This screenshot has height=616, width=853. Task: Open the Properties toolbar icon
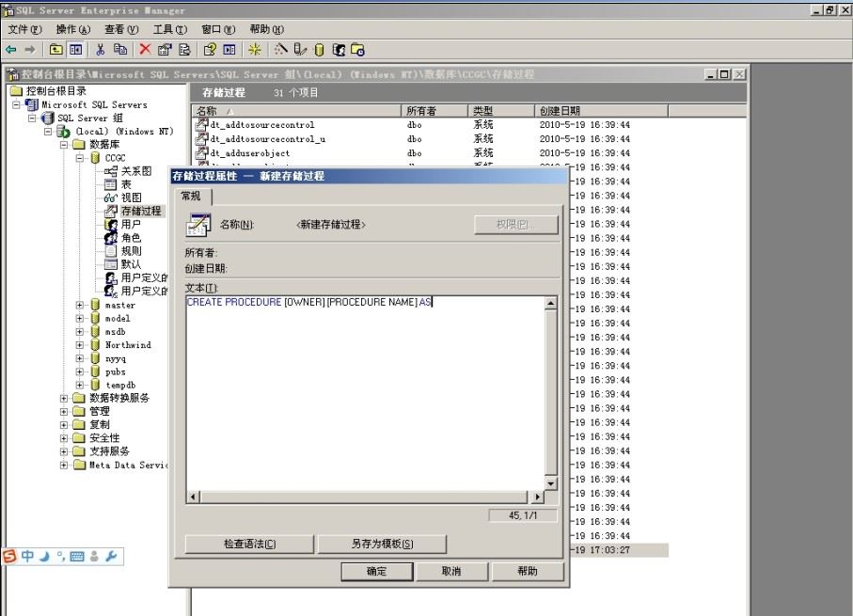(x=165, y=50)
